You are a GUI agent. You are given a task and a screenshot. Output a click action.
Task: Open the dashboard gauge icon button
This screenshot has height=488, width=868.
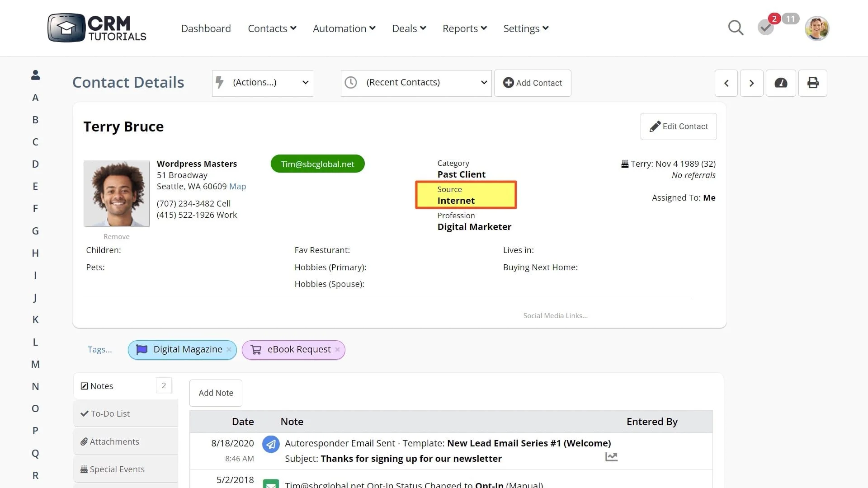(x=781, y=83)
